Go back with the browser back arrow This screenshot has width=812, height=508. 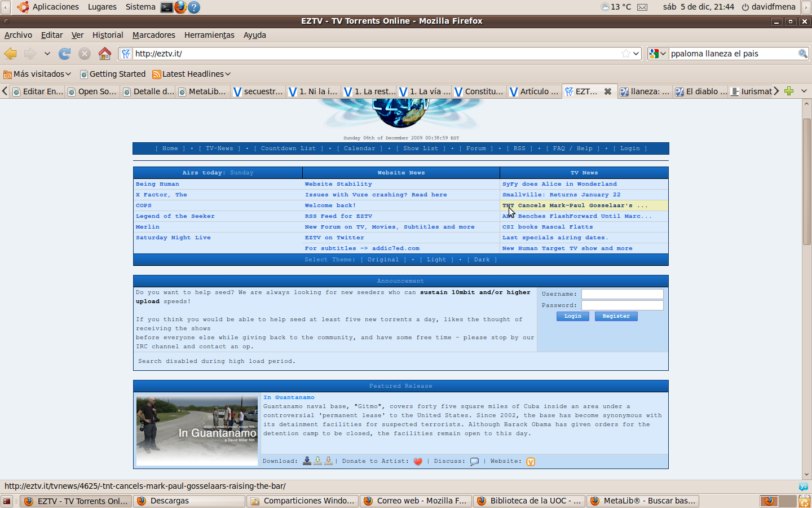[x=11, y=54]
